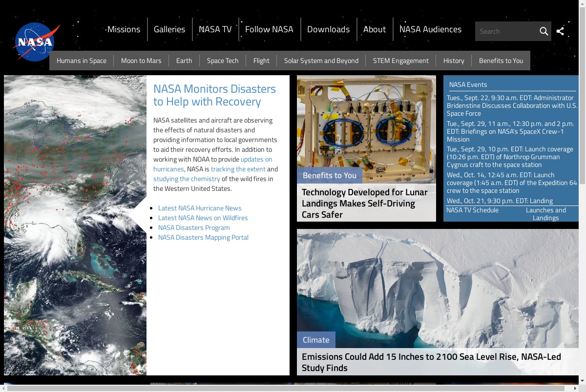Click the Benefits to You category tag
The image size is (586, 392).
pos(330,175)
